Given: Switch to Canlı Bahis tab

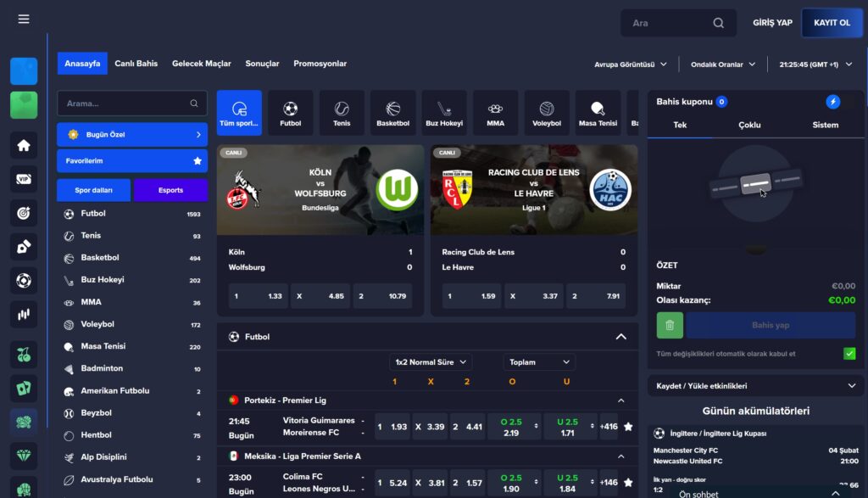Looking at the screenshot, I should pyautogui.click(x=136, y=64).
